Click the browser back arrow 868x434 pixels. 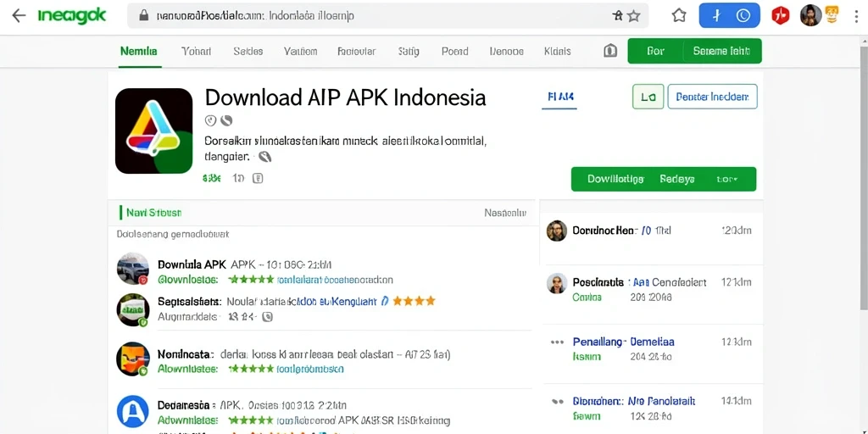tap(19, 15)
